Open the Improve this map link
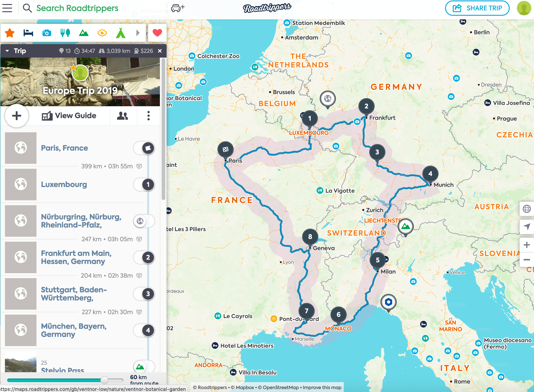This screenshot has height=392, width=534. pos(322,387)
